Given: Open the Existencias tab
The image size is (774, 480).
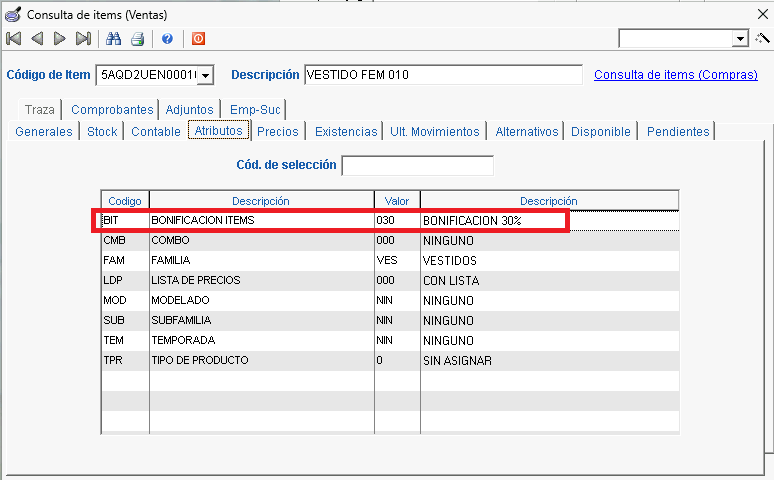Looking at the screenshot, I should click(x=346, y=131).
